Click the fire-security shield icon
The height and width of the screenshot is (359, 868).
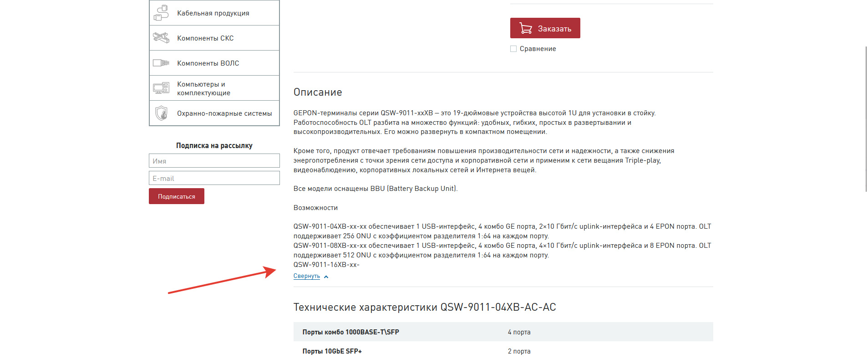pos(161,113)
